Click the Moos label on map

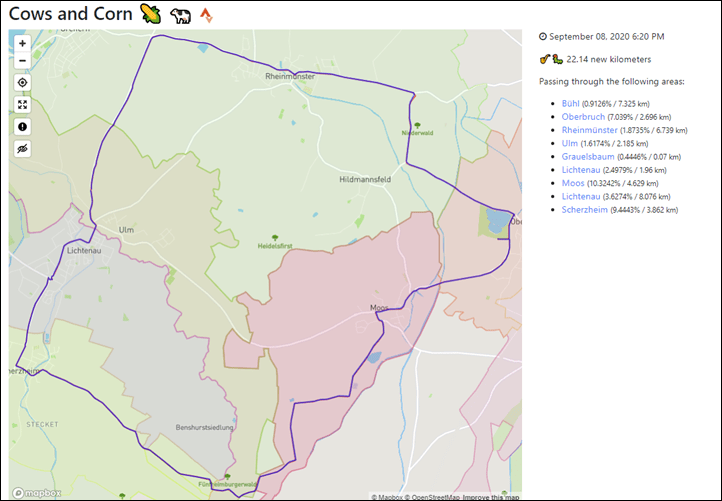tap(379, 307)
